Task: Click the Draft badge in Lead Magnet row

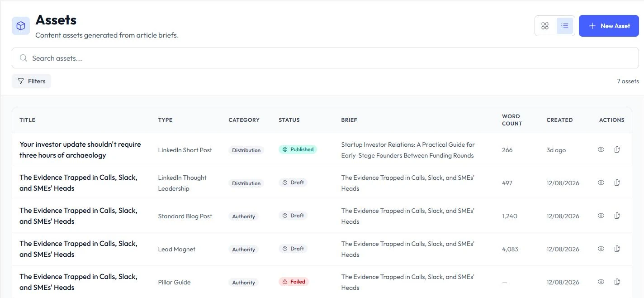Action: coord(293,249)
